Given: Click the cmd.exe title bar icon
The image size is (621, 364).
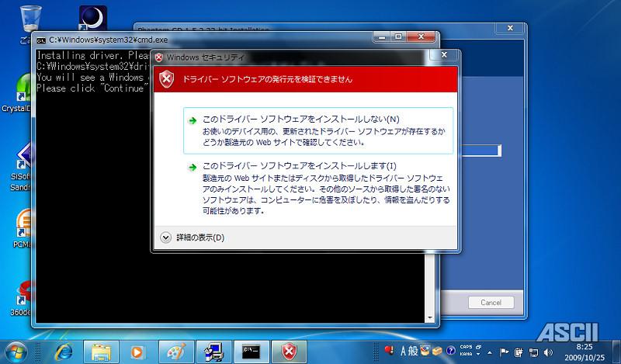Looking at the screenshot, I should coord(41,40).
